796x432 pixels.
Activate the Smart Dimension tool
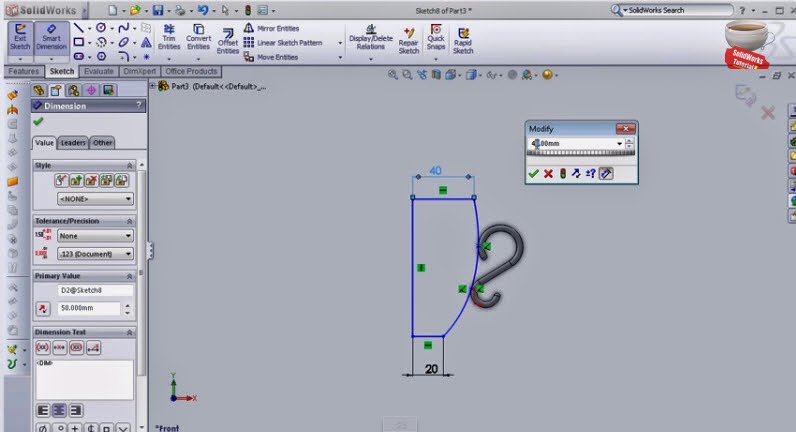pyautogui.click(x=51, y=37)
